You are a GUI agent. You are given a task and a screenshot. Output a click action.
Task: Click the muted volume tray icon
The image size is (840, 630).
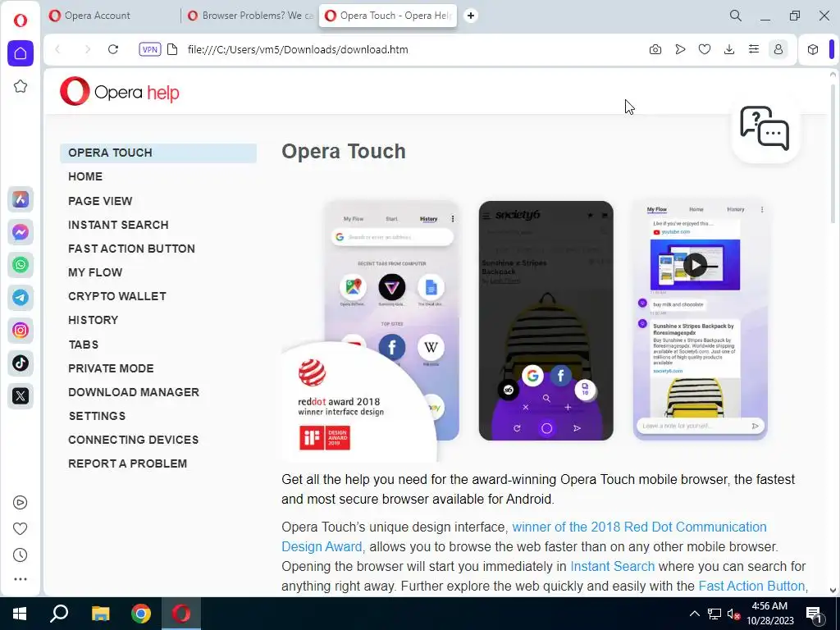(x=733, y=614)
